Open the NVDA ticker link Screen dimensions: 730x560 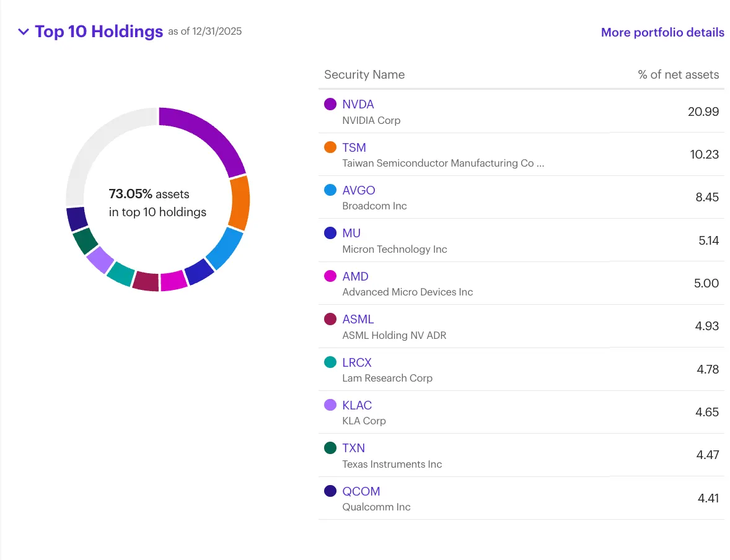(x=358, y=104)
